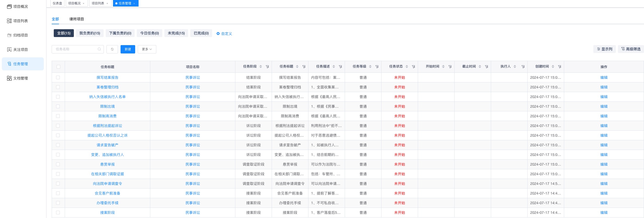This screenshot has height=218, width=644.
Task: Click the refresh icon button
Action: pyautogui.click(x=112, y=49)
